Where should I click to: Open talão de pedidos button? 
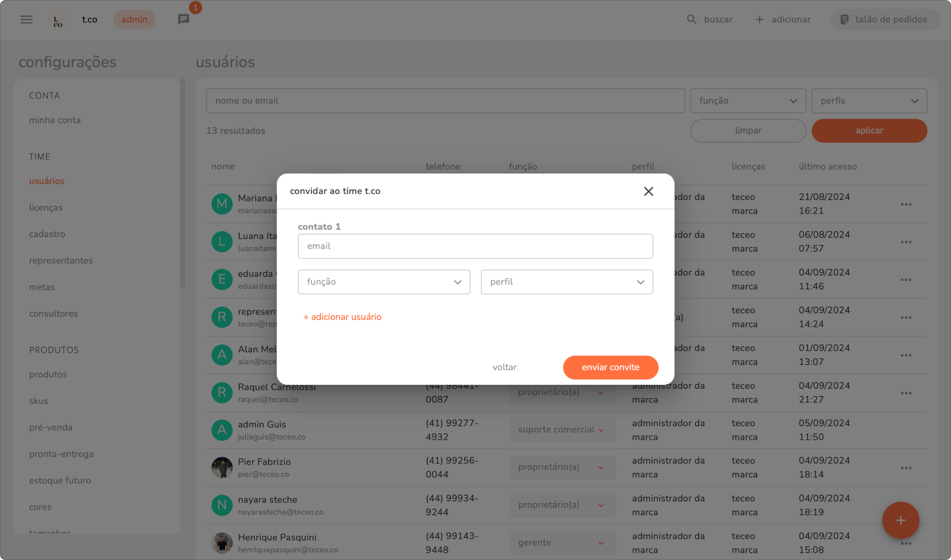(885, 19)
